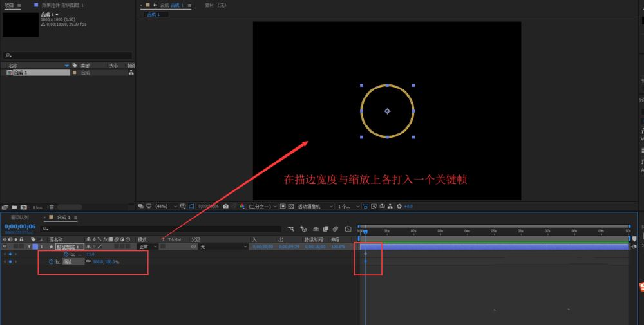The height and width of the screenshot is (325, 644).
Task: Toggle the 缩放 constrain proportions link icon
Action: coord(88,261)
